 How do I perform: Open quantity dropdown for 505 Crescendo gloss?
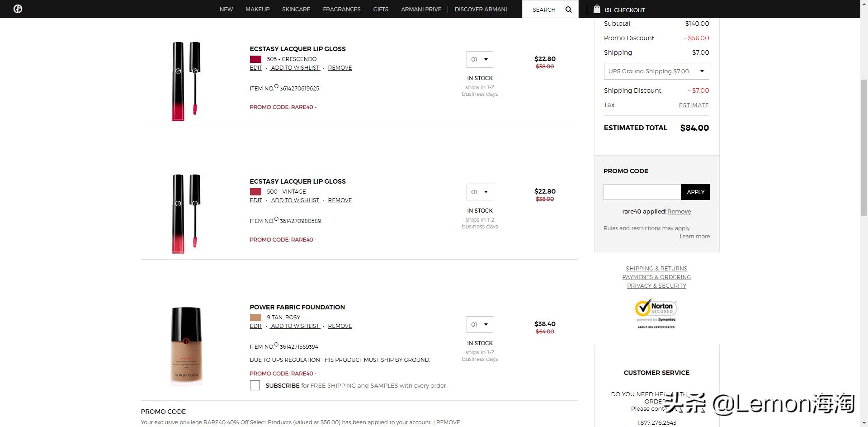(480, 59)
